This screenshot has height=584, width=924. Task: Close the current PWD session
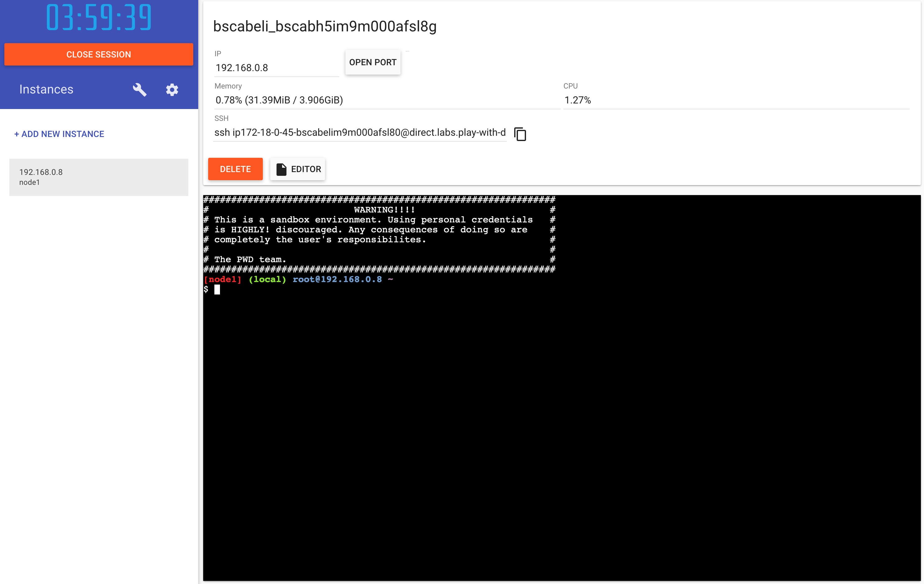click(98, 54)
